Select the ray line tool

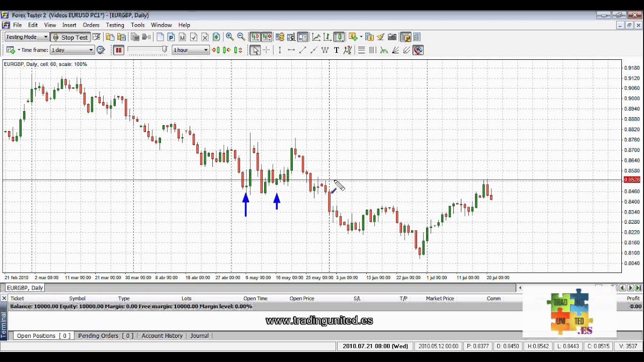point(313,50)
